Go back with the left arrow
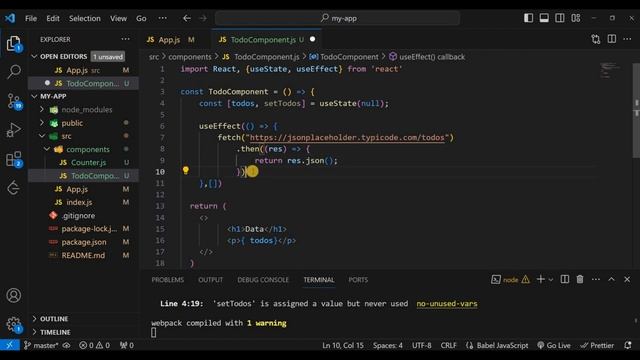The height and width of the screenshot is (360, 640). coord(187,18)
